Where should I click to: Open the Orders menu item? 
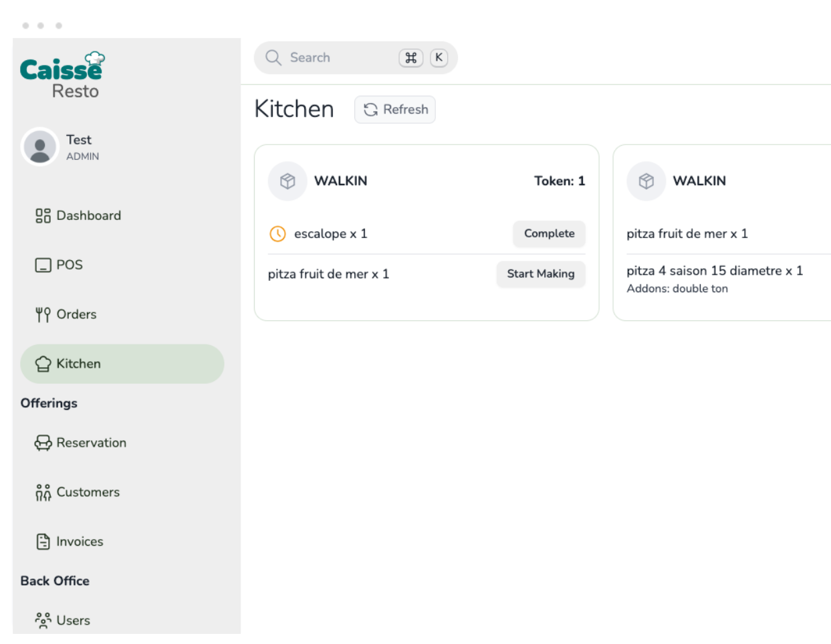click(x=76, y=314)
